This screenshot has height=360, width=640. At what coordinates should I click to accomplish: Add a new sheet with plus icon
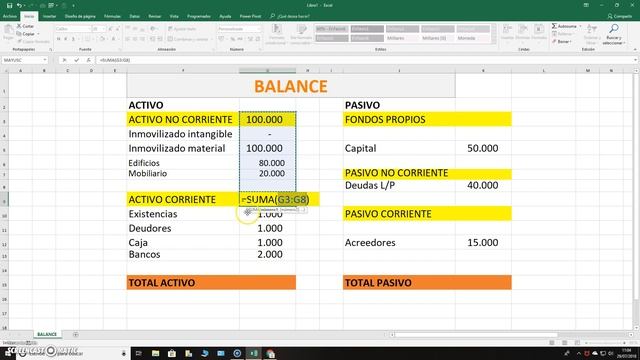(76, 334)
